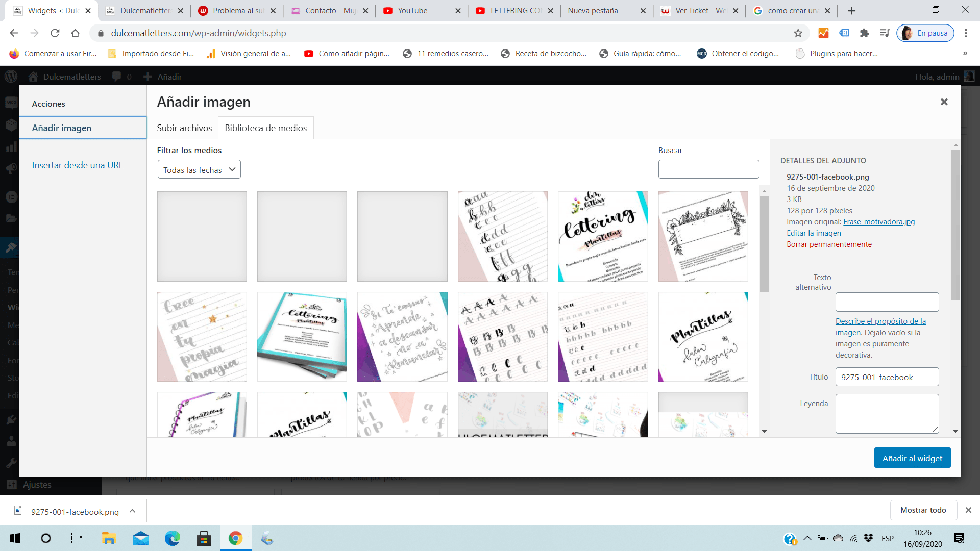Viewport: 980px width, 551px height.
Task: Select the Cree en tu propia magia thumbnail
Action: pos(202,337)
